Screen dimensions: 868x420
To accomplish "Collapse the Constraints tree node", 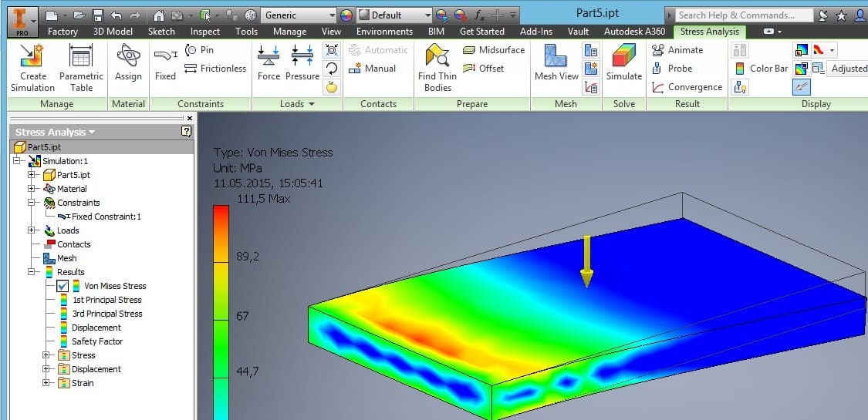I will tap(32, 203).
